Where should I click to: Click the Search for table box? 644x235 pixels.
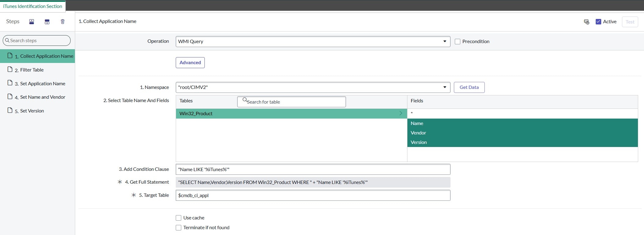[x=292, y=102]
